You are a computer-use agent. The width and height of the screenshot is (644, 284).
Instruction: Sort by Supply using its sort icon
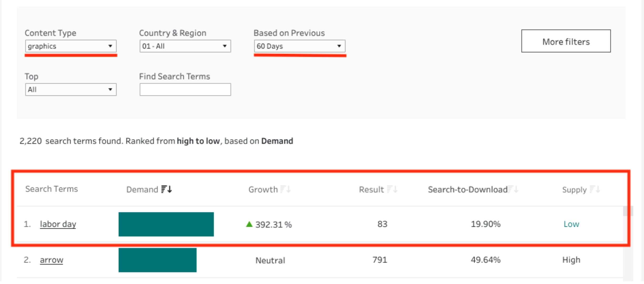point(595,189)
